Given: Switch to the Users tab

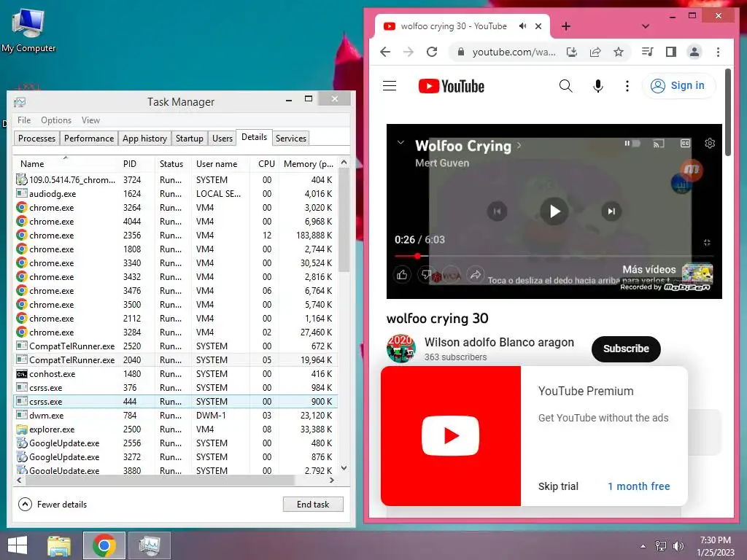Looking at the screenshot, I should (222, 138).
